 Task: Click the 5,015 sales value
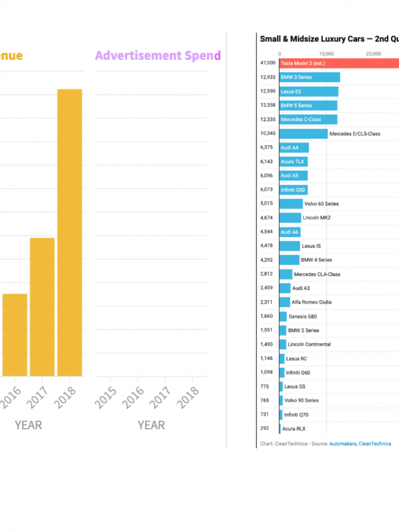point(267,203)
